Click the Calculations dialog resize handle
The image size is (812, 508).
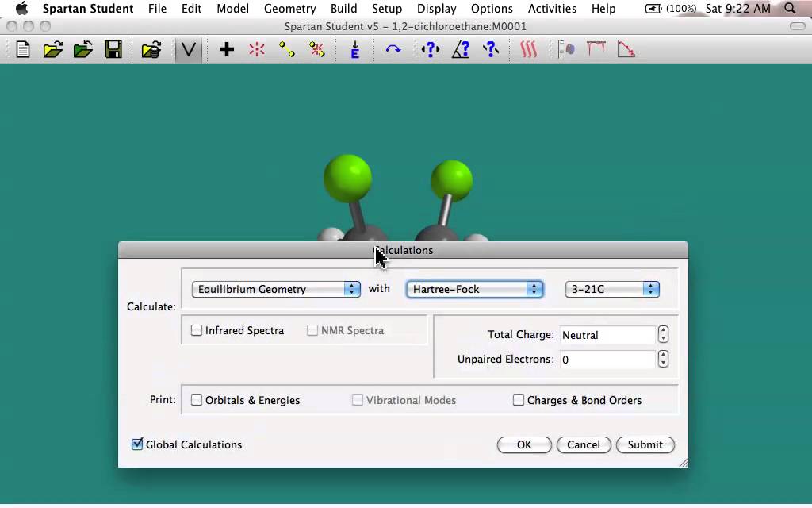tap(683, 463)
